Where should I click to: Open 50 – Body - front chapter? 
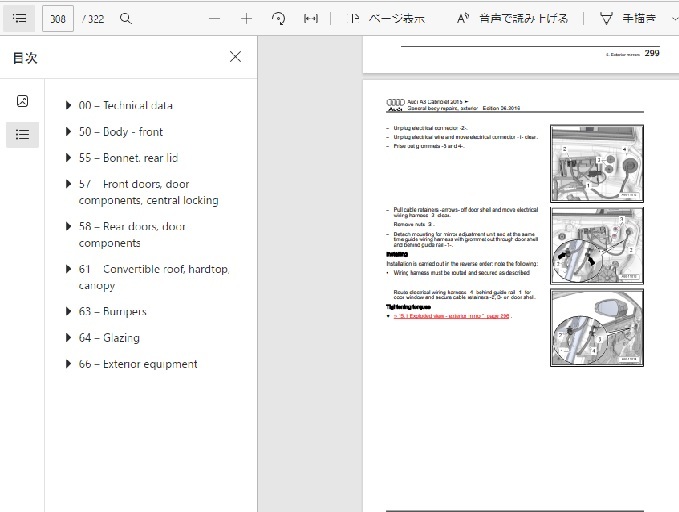(121, 132)
